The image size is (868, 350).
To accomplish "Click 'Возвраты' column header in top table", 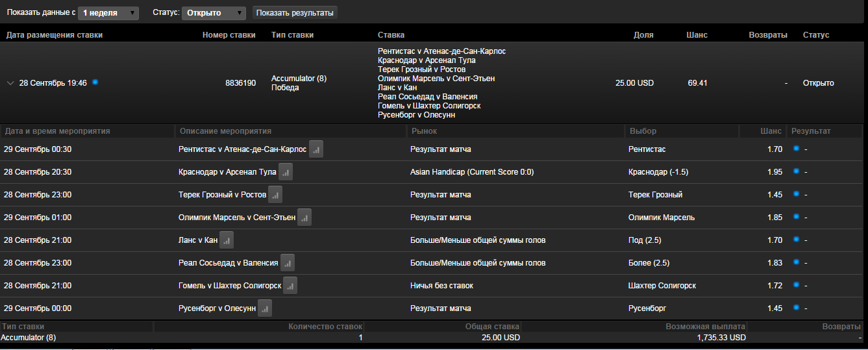I will coord(768,35).
